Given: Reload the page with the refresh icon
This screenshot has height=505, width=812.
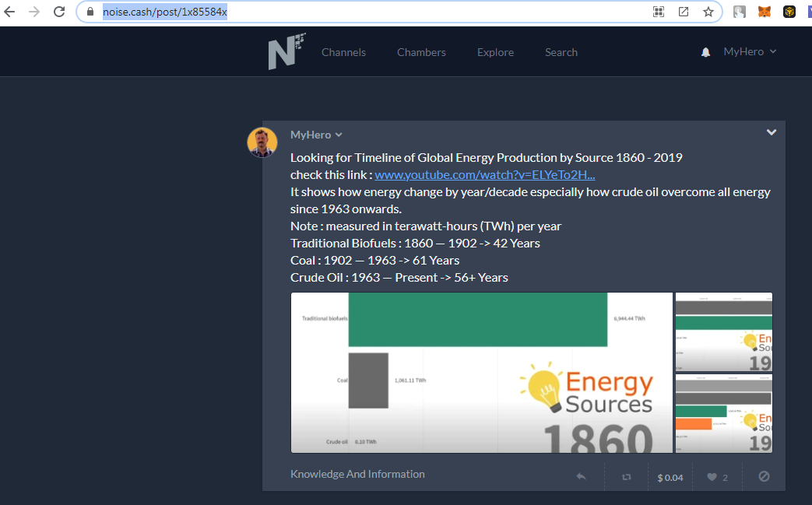Looking at the screenshot, I should coord(59,12).
